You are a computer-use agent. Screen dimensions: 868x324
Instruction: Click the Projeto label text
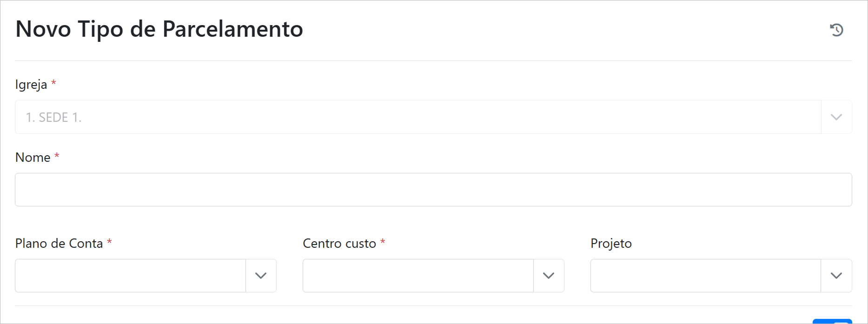pyautogui.click(x=611, y=244)
